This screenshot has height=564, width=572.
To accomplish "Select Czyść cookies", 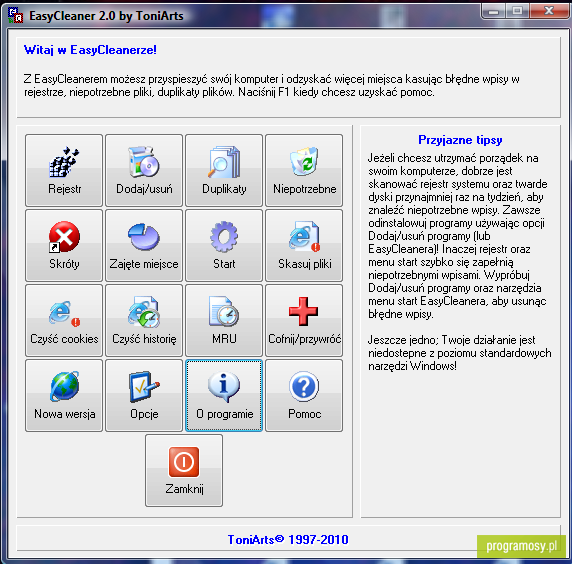I will [x=64, y=320].
